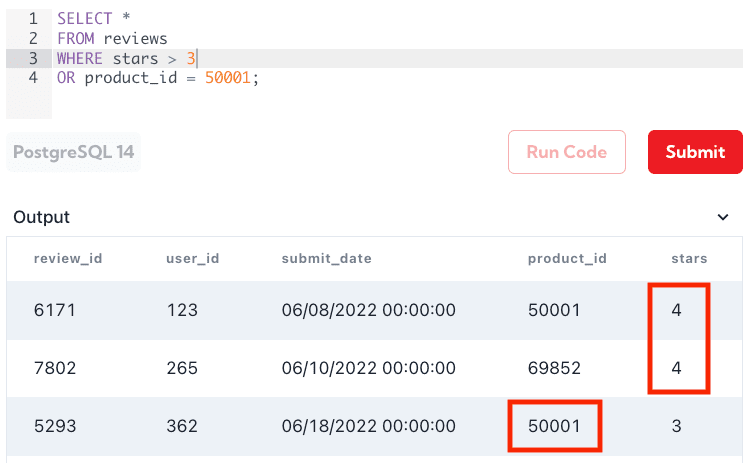Click the review_id column header
The width and height of the screenshot is (748, 463).
(x=68, y=258)
